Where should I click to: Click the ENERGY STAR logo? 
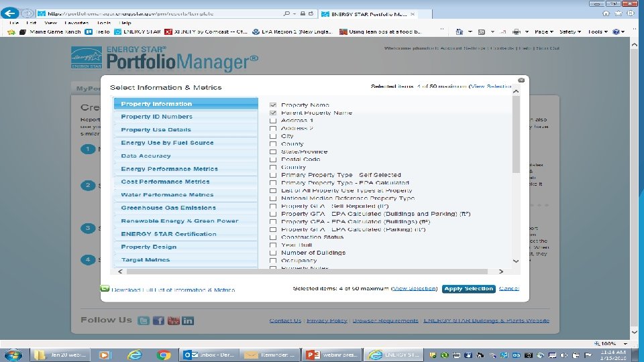tap(87, 58)
